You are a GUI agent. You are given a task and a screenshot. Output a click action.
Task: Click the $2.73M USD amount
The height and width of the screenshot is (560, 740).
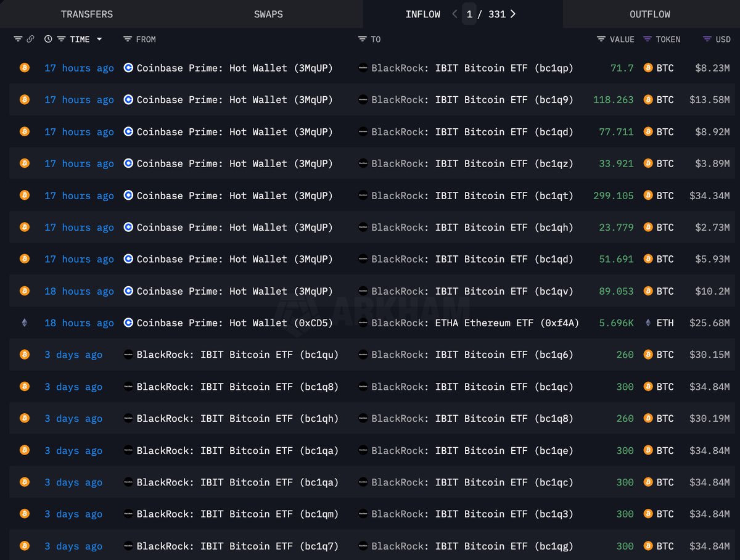[713, 227]
